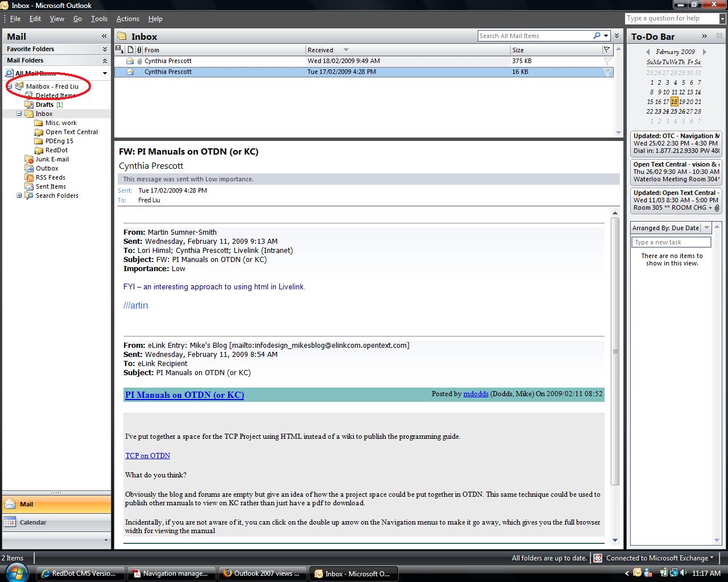Select February 25 in the calendar
The height and width of the screenshot is (582, 728).
674,111
